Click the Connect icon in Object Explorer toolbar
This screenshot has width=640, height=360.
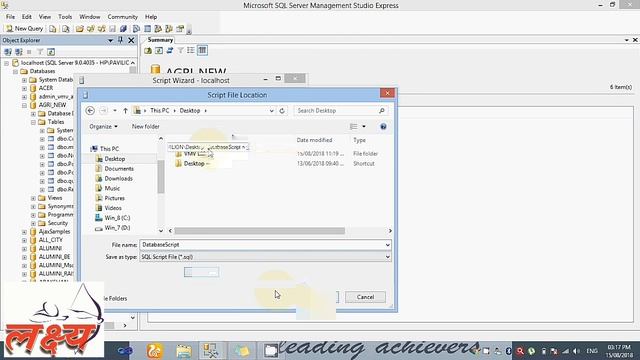pyautogui.click(x=8, y=52)
